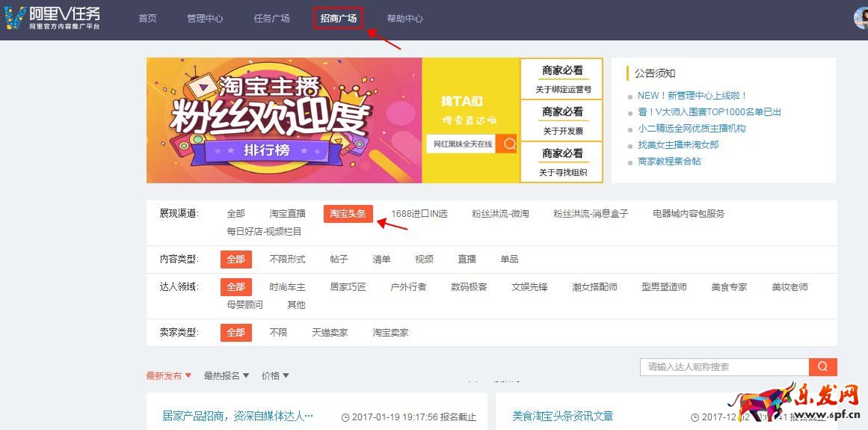Select 单品 content type
Screen dimensions: 868x430
click(509, 259)
